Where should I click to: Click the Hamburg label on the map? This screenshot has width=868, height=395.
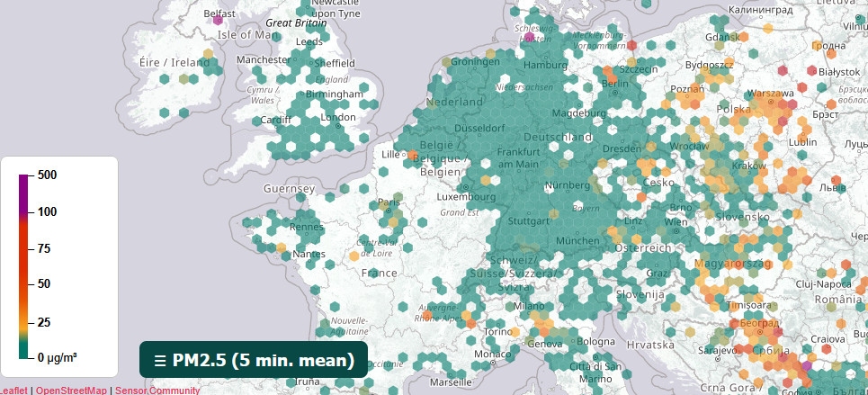pyautogui.click(x=545, y=65)
